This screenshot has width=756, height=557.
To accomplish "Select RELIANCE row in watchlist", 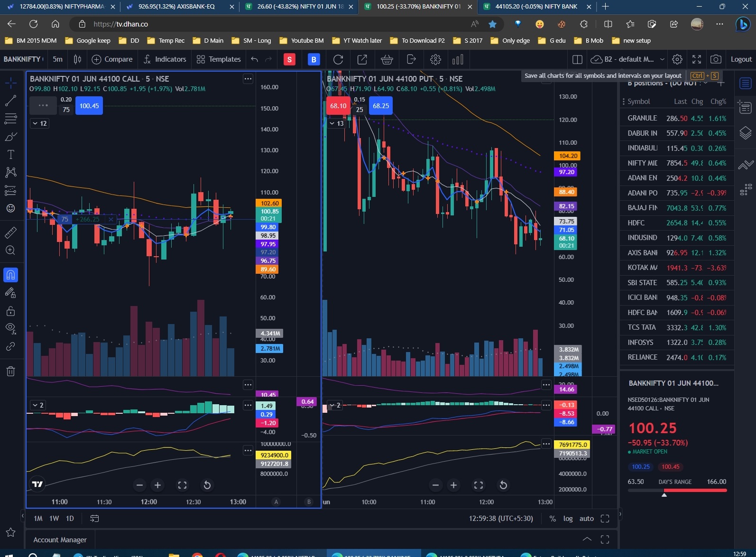I will 677,357.
